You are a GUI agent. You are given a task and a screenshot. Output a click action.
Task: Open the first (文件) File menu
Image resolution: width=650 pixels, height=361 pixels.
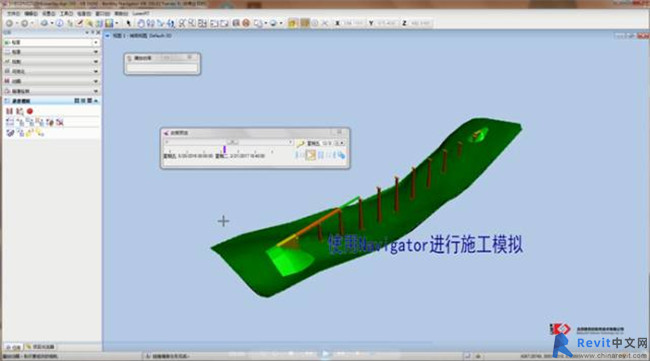coord(13,14)
